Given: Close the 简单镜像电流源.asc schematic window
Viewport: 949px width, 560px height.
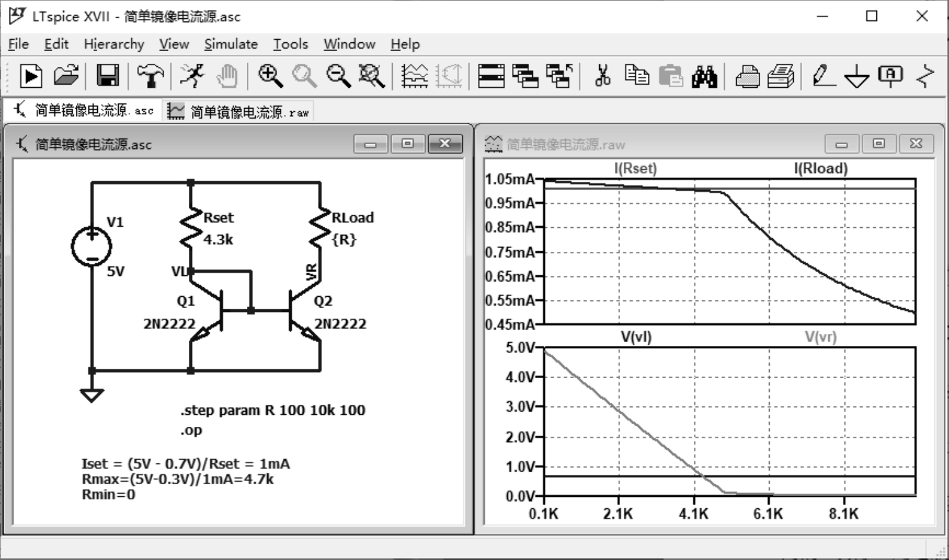Looking at the screenshot, I should pyautogui.click(x=445, y=144).
